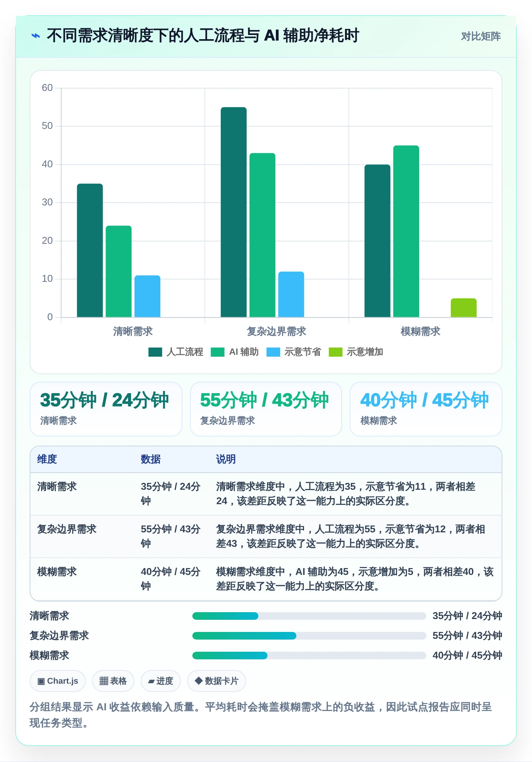Screen dimensions: 532x762
Task: Click the lime 示意增加 legend swatch
Action: coord(335,352)
